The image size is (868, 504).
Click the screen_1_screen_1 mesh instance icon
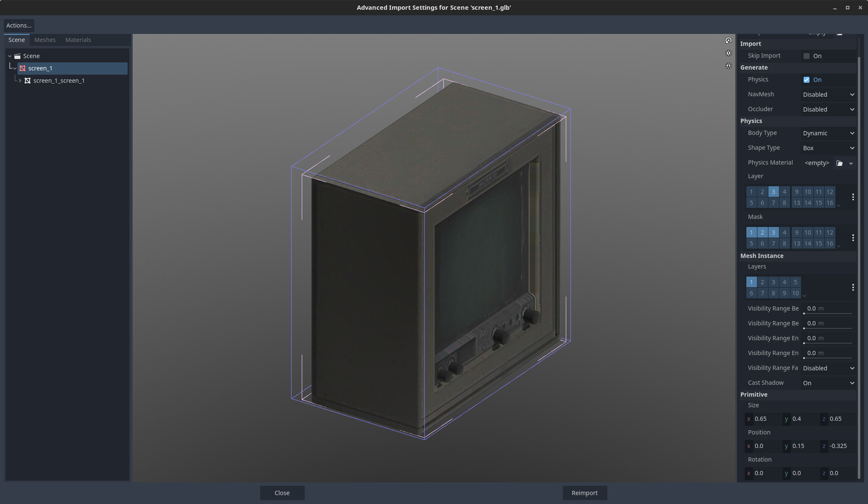(28, 81)
